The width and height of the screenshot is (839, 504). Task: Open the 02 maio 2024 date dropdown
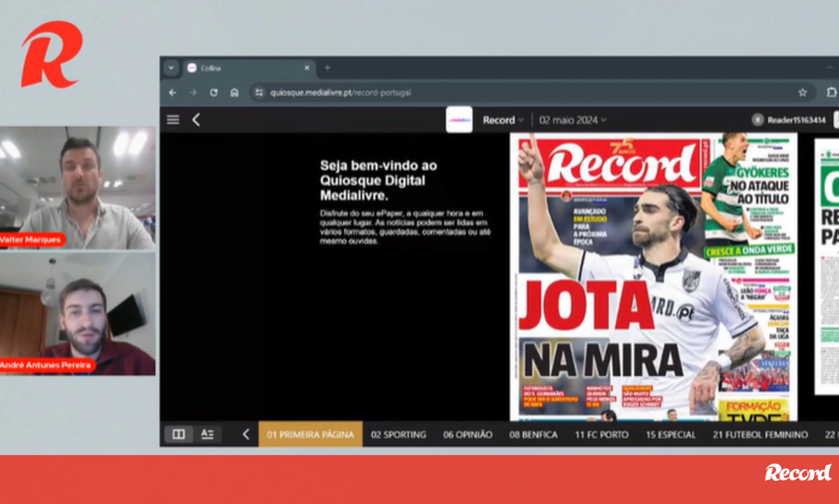[573, 120]
